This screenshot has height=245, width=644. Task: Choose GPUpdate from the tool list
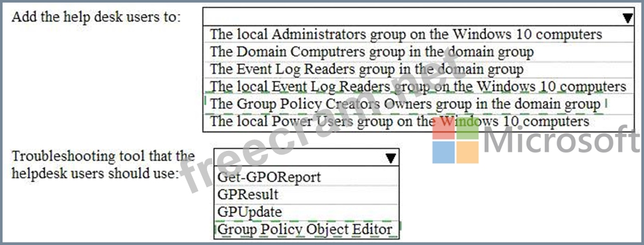[306, 212]
